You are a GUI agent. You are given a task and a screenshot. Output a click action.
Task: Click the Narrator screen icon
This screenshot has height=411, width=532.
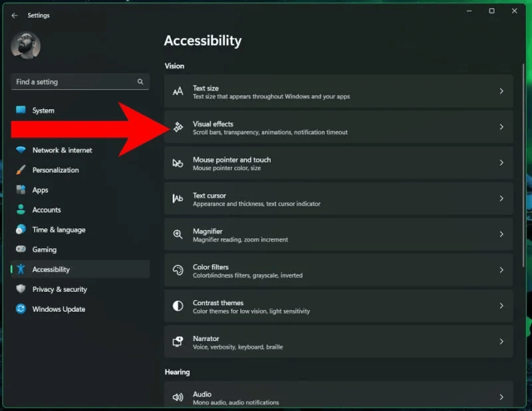tap(178, 342)
